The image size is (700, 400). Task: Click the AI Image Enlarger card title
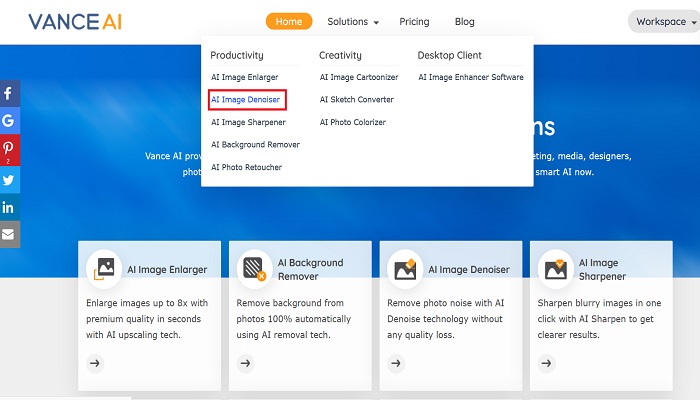coord(167,270)
